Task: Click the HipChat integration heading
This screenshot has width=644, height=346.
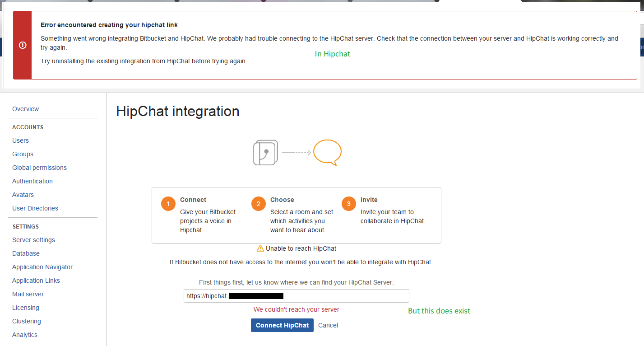Action: pyautogui.click(x=178, y=111)
